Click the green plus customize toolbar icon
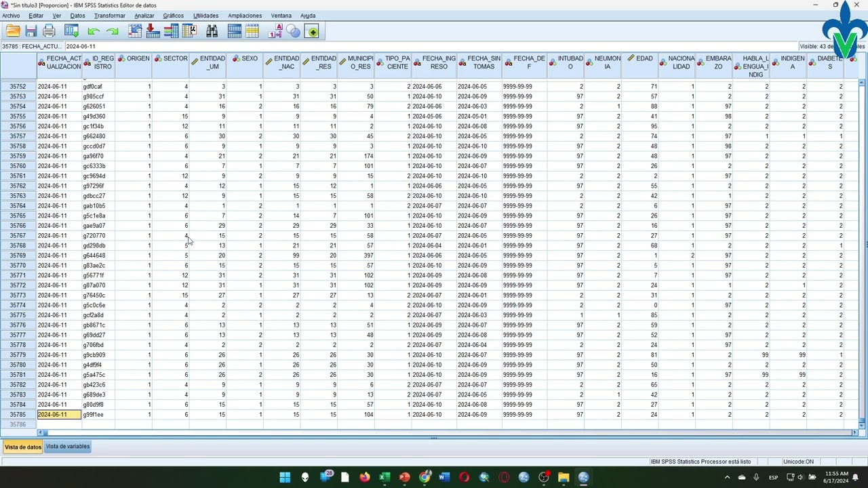868x488 pixels. point(312,31)
